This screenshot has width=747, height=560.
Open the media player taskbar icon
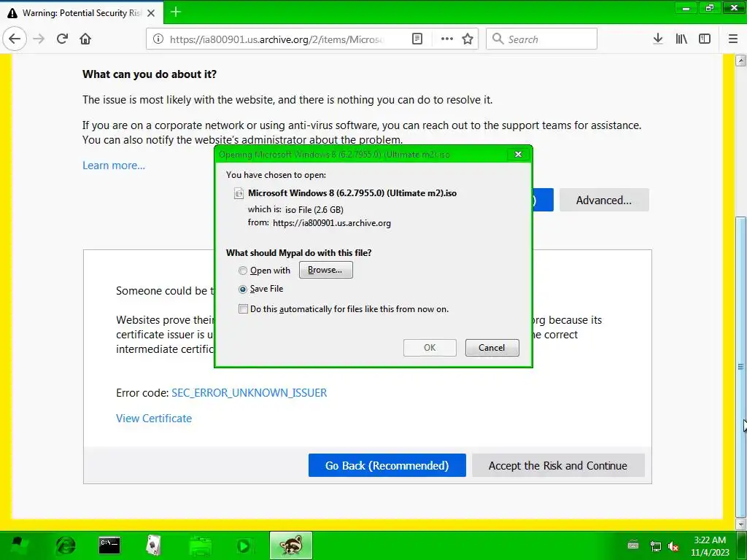[244, 545]
